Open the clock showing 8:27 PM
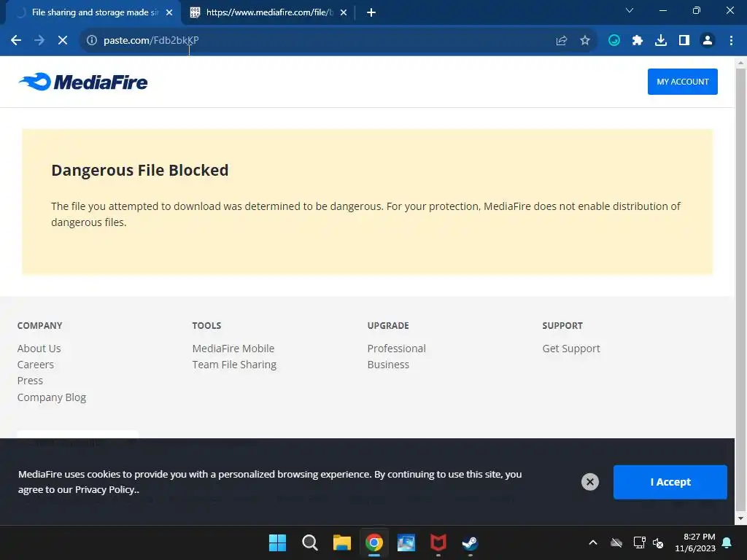The height and width of the screenshot is (560, 747). 695,542
